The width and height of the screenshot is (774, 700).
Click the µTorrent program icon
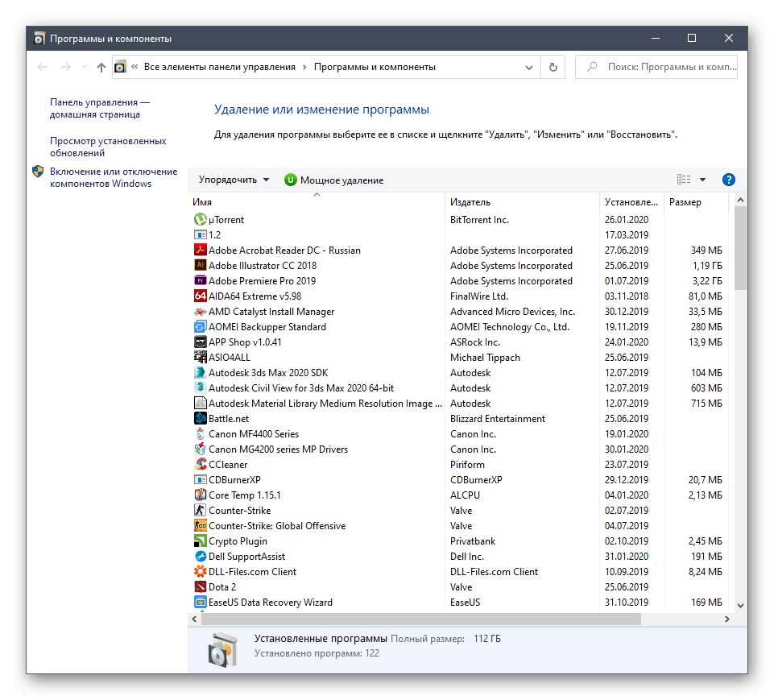(x=201, y=220)
